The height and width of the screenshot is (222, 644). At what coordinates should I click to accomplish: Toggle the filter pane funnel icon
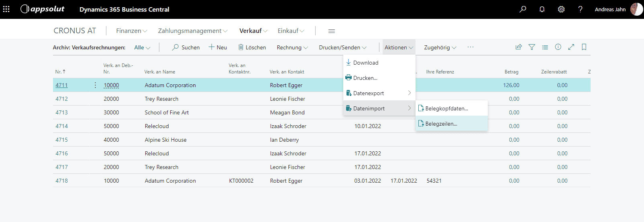(532, 47)
